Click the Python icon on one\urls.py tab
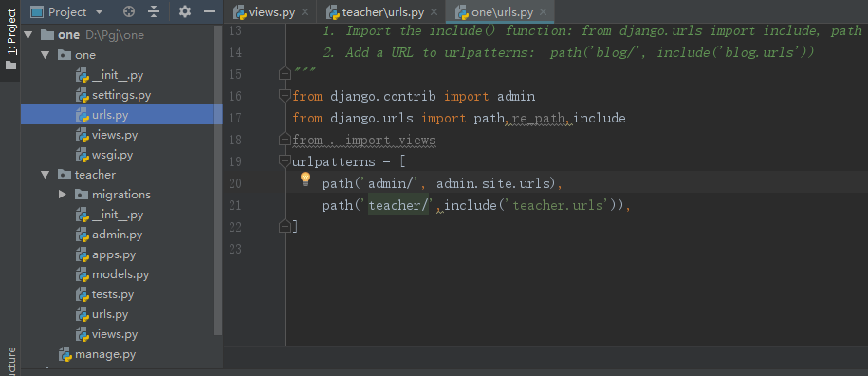 461,11
